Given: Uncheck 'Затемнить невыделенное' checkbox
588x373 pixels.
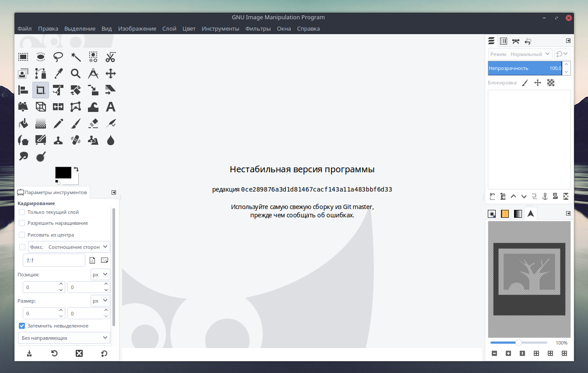Looking at the screenshot, I should (x=22, y=326).
